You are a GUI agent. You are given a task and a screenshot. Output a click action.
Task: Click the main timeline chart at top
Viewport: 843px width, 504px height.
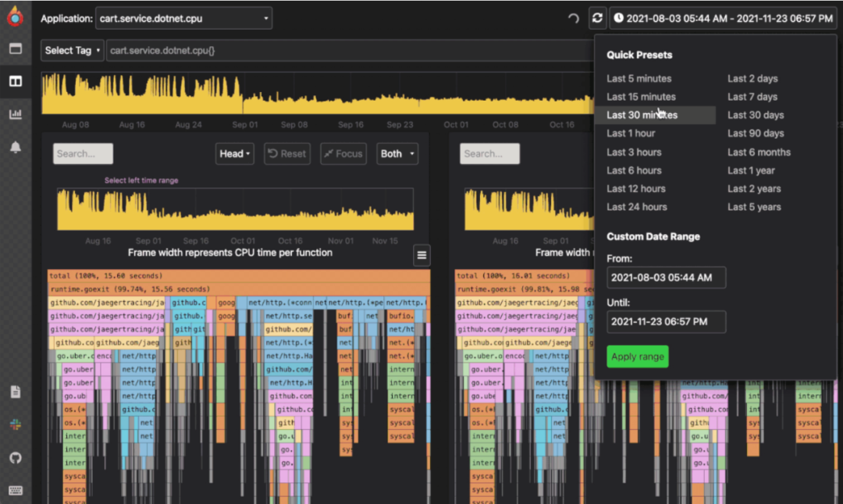[317, 94]
